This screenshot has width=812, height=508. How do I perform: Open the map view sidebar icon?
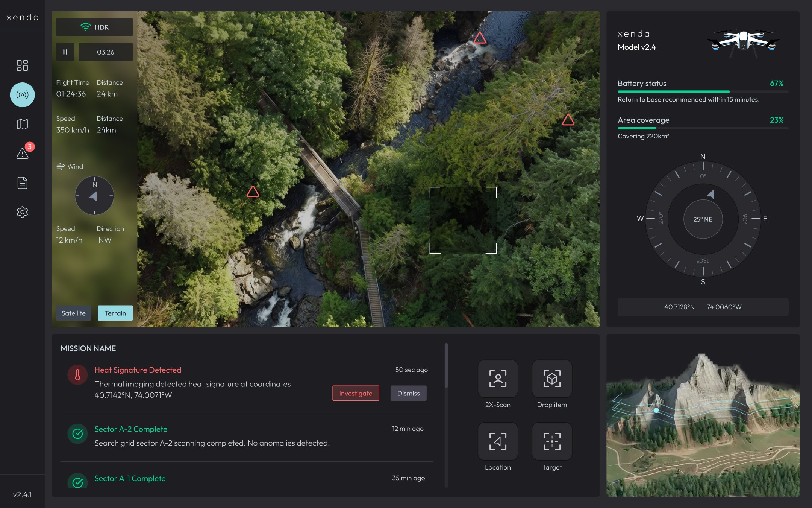click(22, 124)
